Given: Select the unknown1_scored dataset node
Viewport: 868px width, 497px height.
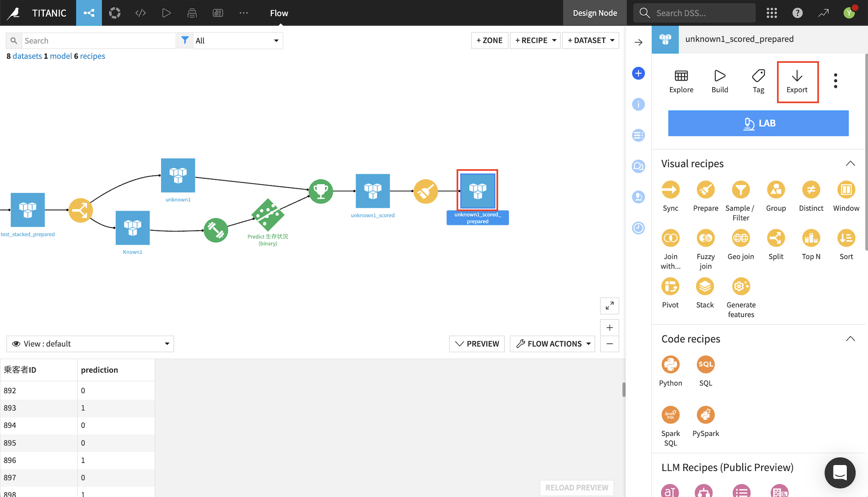Looking at the screenshot, I should coord(372,191).
